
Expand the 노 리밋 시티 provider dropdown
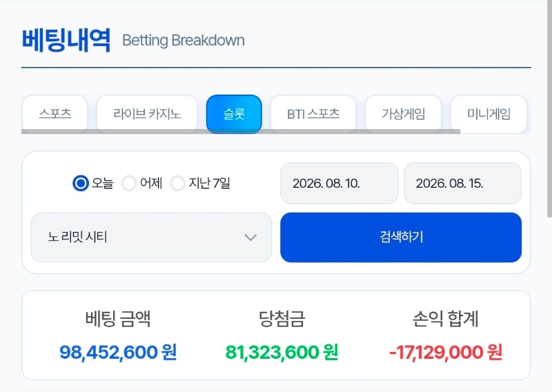coord(151,237)
